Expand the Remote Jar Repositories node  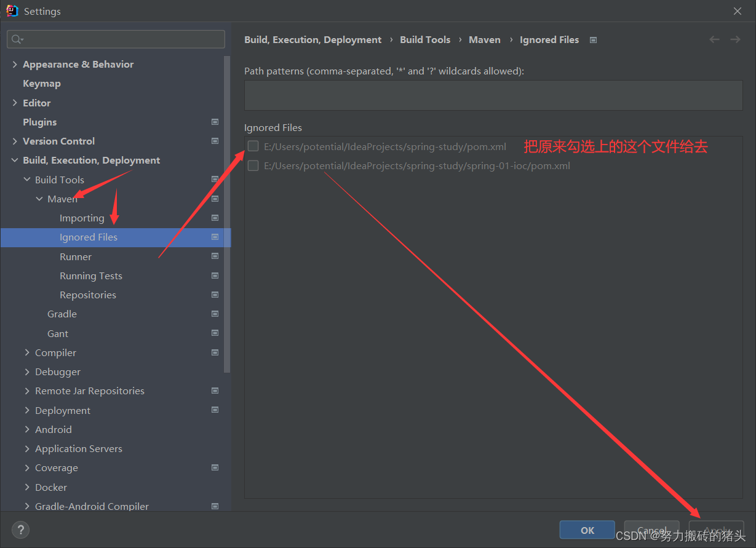tap(27, 391)
